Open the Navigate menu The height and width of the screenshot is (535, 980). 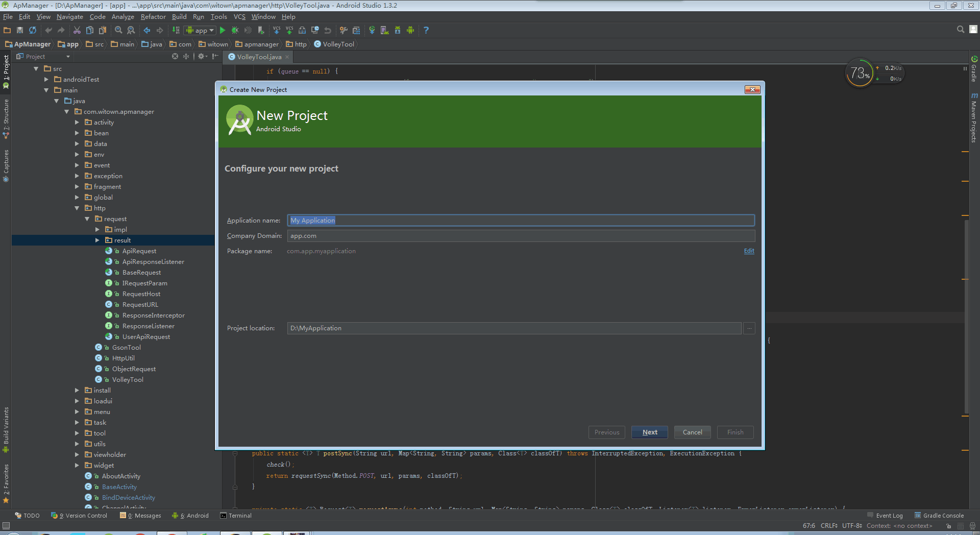(70, 17)
